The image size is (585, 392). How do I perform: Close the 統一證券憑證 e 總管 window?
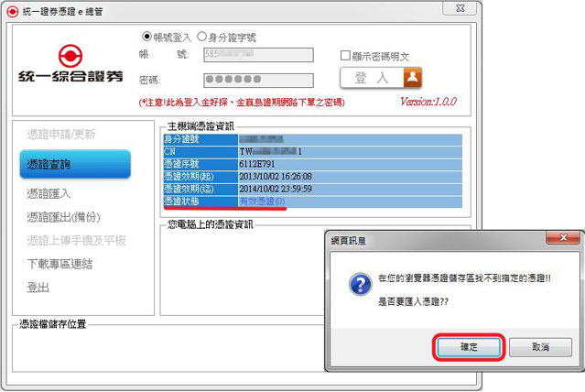[460, 8]
